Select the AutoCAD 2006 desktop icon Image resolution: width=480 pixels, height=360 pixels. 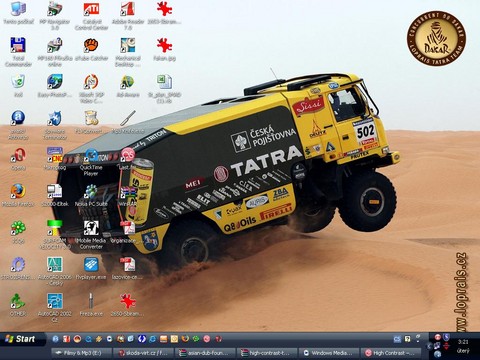(x=55, y=271)
